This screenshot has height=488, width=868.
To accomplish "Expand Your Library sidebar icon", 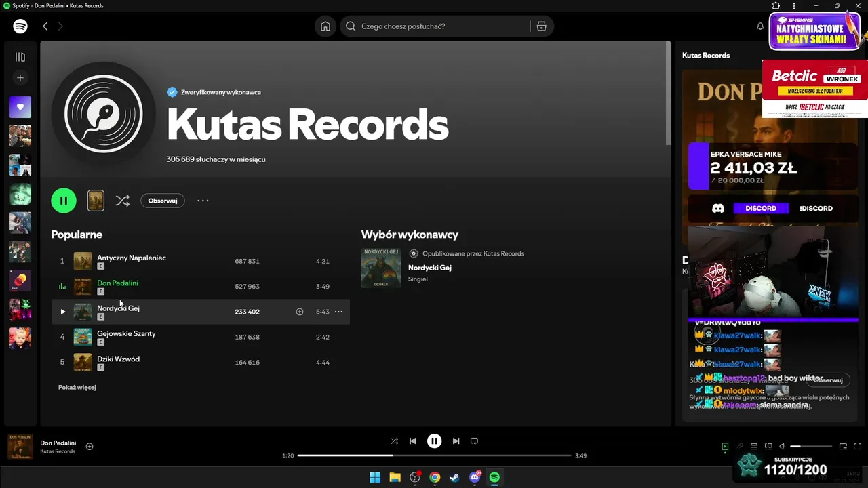I will point(20,58).
